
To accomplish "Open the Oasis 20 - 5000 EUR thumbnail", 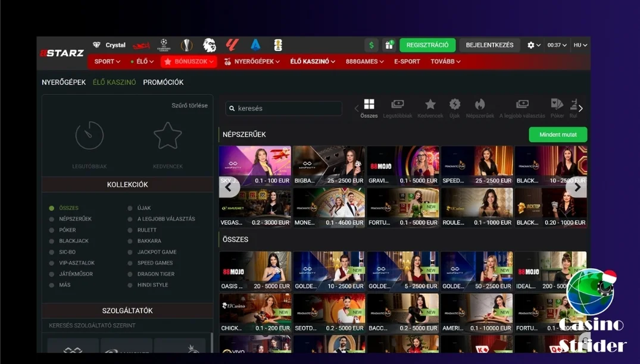I will [x=255, y=271].
